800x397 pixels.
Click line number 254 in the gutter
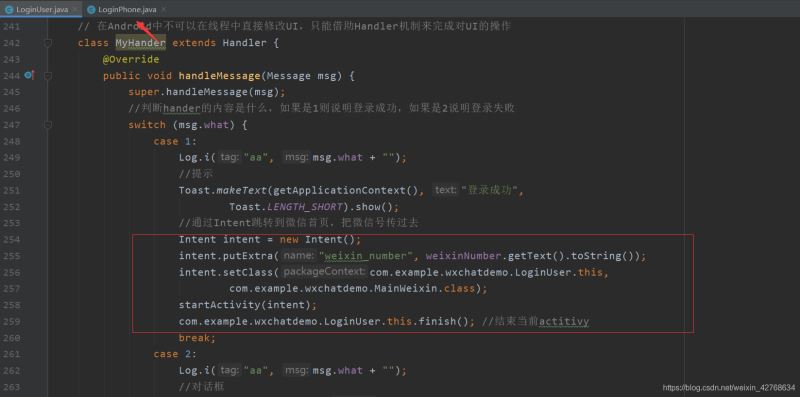[x=11, y=239]
